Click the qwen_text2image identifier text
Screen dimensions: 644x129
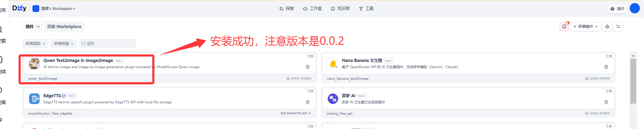[43, 79]
